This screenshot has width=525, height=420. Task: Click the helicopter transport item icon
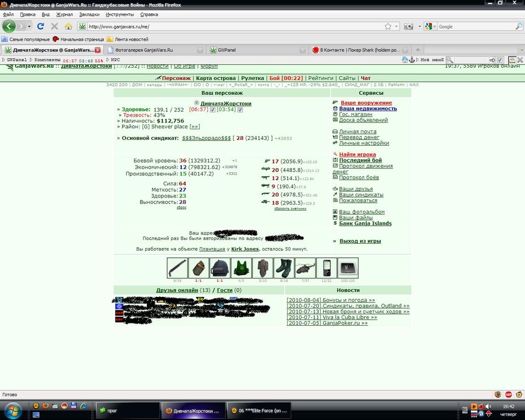(305, 268)
